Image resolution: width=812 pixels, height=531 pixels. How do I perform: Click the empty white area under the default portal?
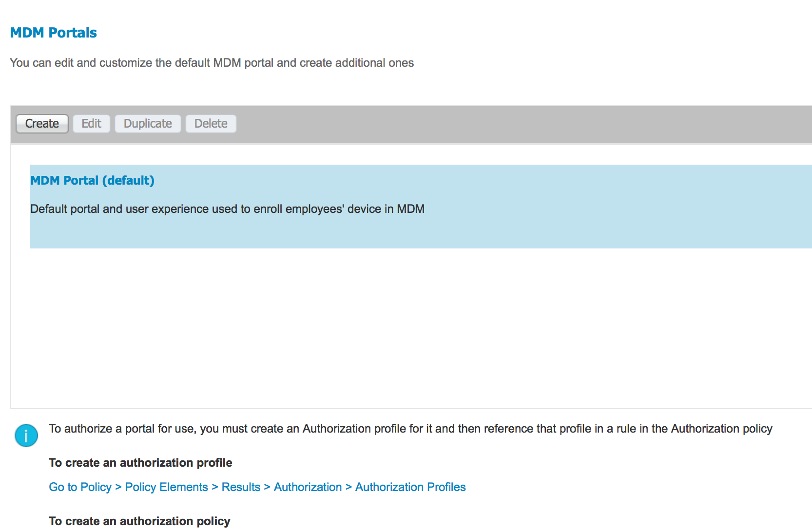click(x=409, y=326)
